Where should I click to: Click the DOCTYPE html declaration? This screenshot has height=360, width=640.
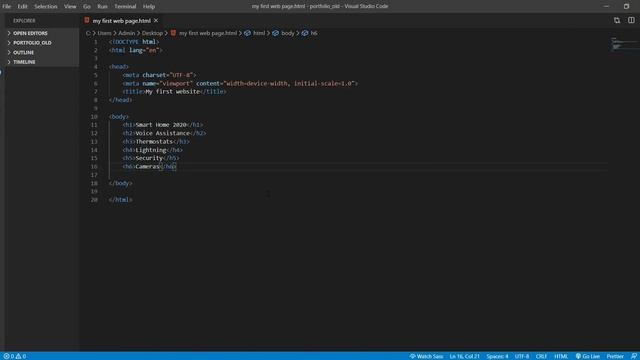click(x=134, y=42)
